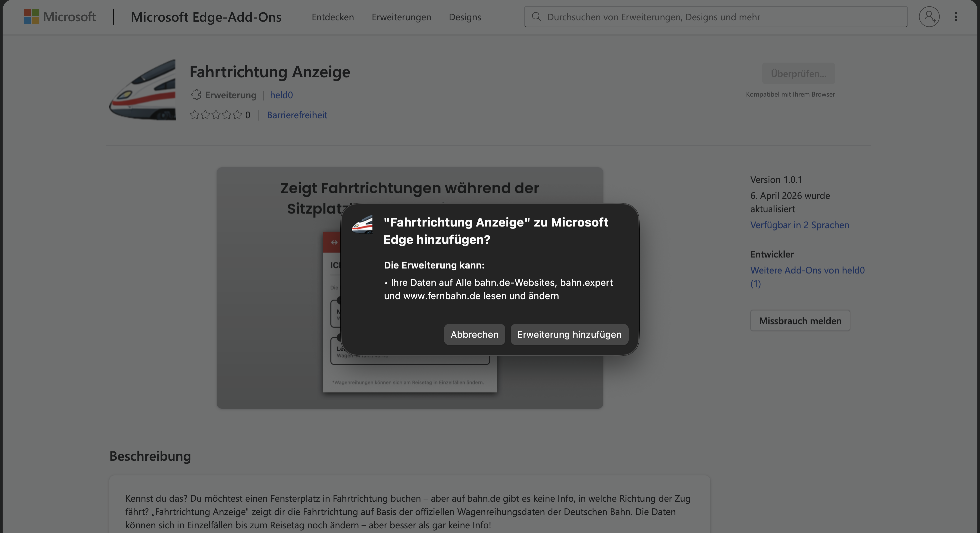This screenshot has height=533, width=980.
Task: Open developer link held0
Action: (282, 95)
